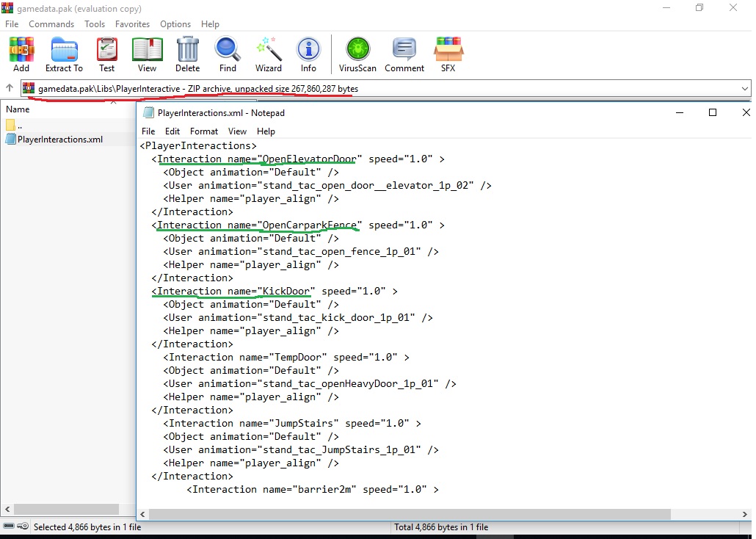This screenshot has height=539, width=756.
Task: Click the OpenElevatorDoor interaction line
Action: point(298,159)
